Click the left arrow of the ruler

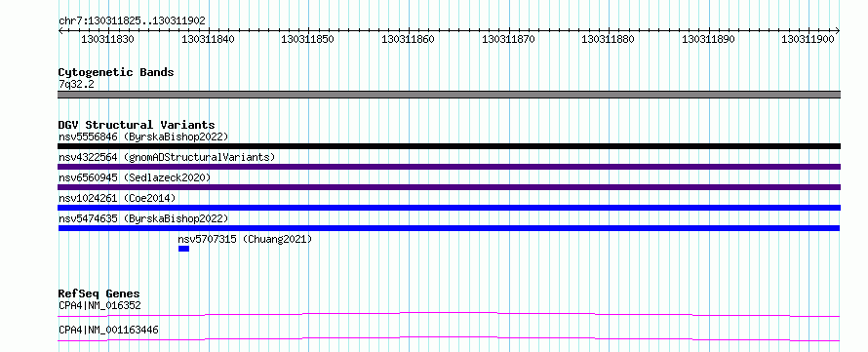pyautogui.click(x=60, y=30)
